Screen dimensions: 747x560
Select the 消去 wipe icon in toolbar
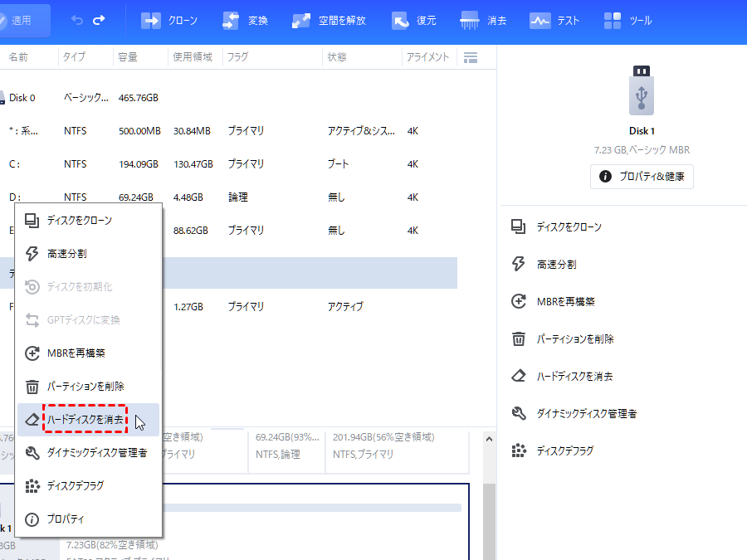[483, 18]
